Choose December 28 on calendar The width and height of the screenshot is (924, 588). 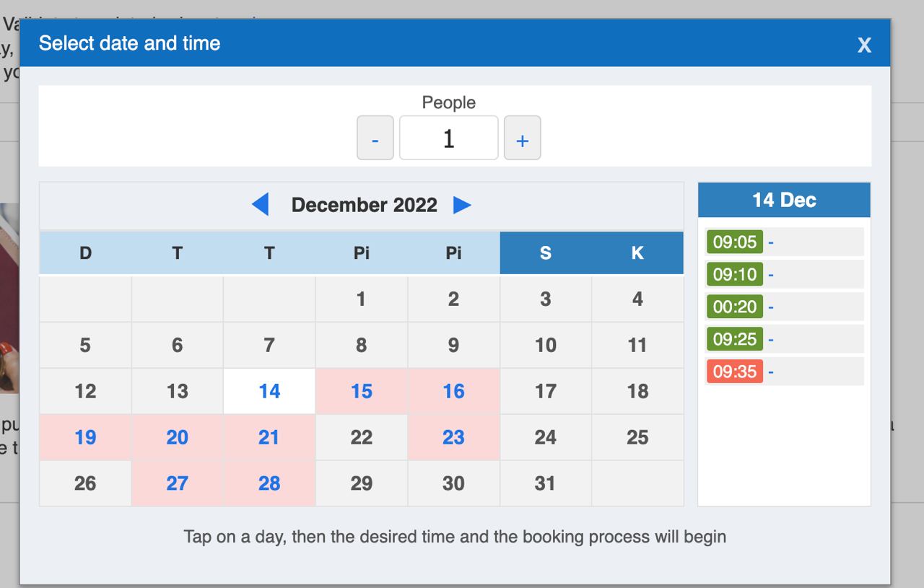pyautogui.click(x=269, y=483)
